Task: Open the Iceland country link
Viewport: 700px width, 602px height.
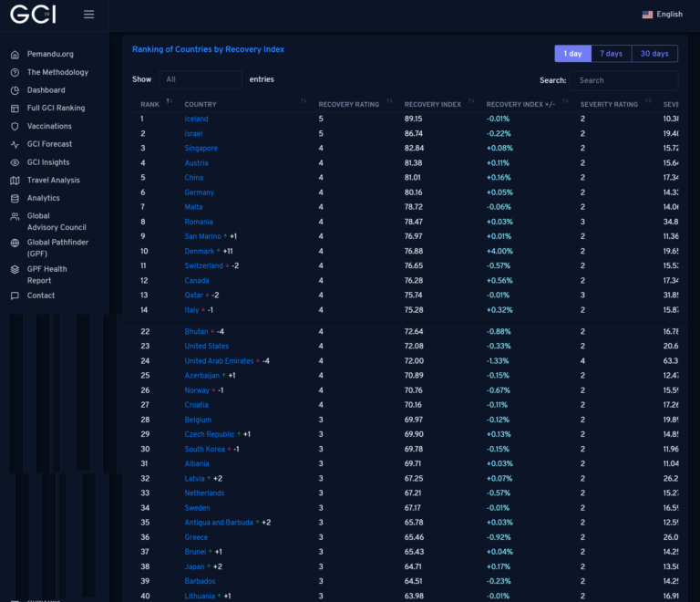Action: tap(196, 119)
